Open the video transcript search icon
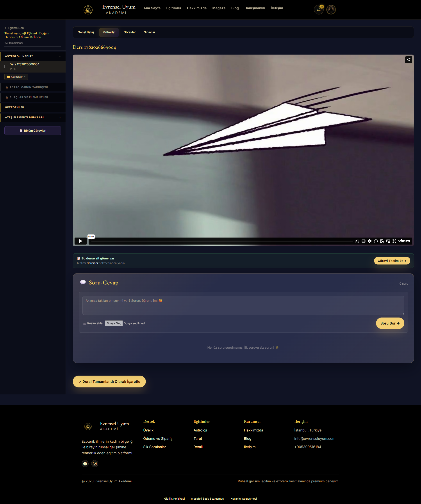This screenshot has height=504, width=421. pyautogui.click(x=382, y=241)
